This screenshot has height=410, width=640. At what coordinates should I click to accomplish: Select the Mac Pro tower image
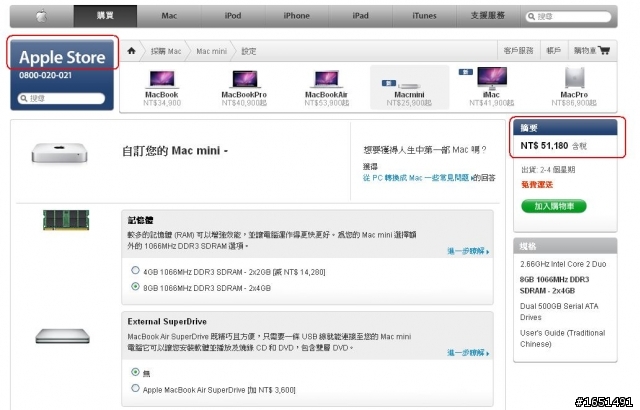[574, 78]
